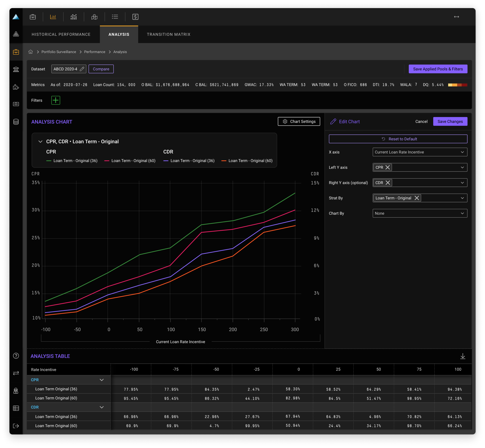Screen dimensions: 485x448
Task: Click the expand width arrows icon
Action: [456, 17]
